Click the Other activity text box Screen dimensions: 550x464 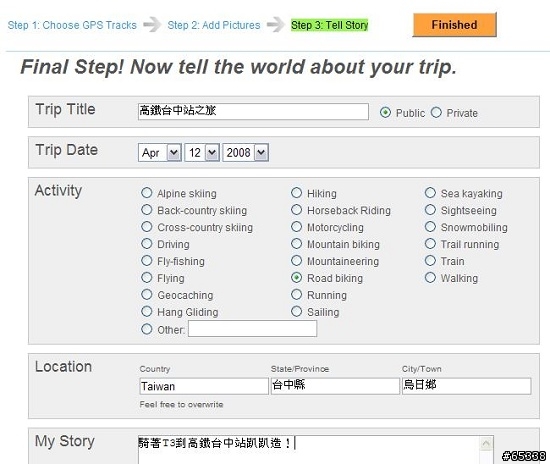(253, 329)
